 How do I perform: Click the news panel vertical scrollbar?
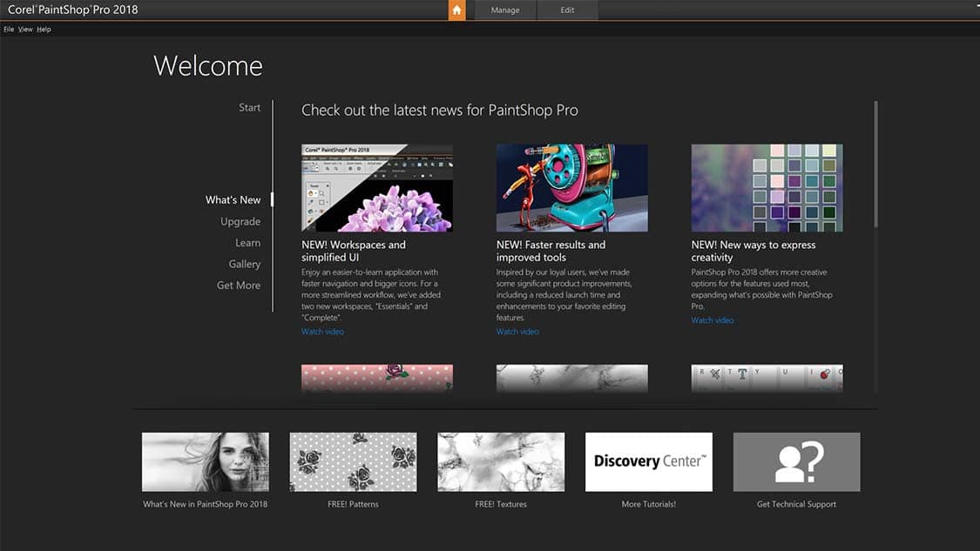pyautogui.click(x=875, y=164)
